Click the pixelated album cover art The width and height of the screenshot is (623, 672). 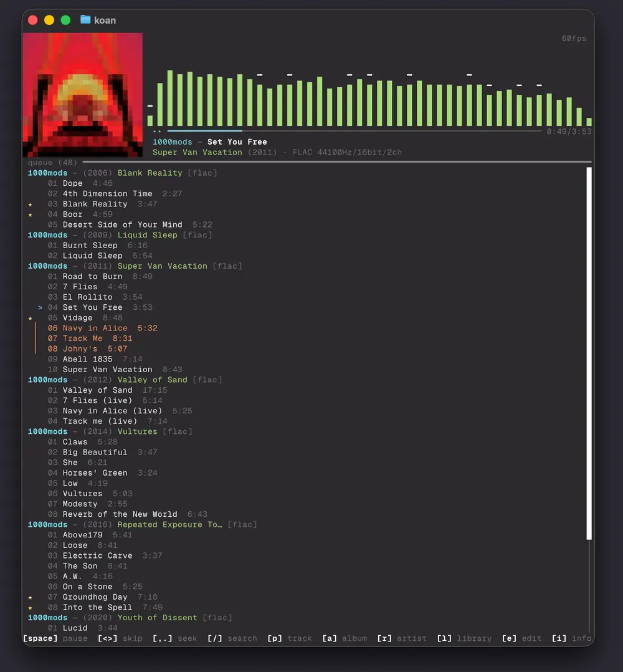83,95
